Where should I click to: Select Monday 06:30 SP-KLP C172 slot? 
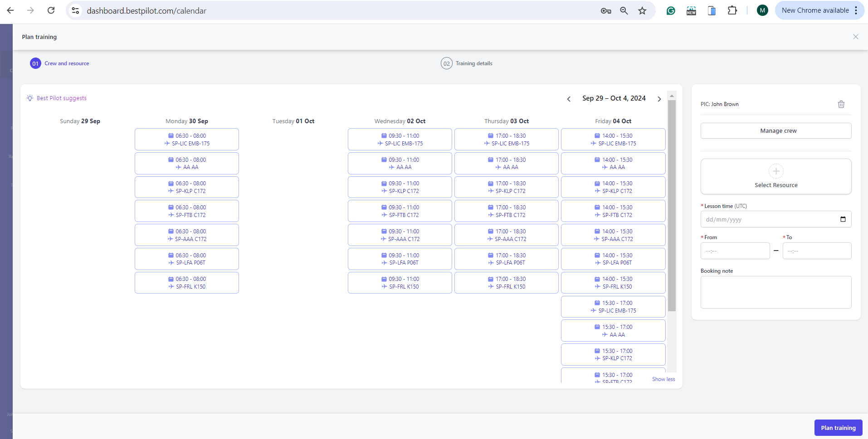pos(187,187)
